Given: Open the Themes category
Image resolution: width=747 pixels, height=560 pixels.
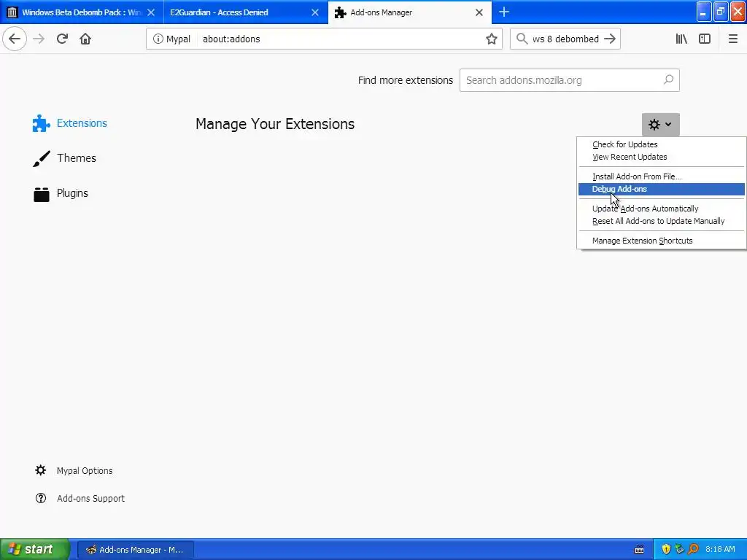Looking at the screenshot, I should pos(64,158).
